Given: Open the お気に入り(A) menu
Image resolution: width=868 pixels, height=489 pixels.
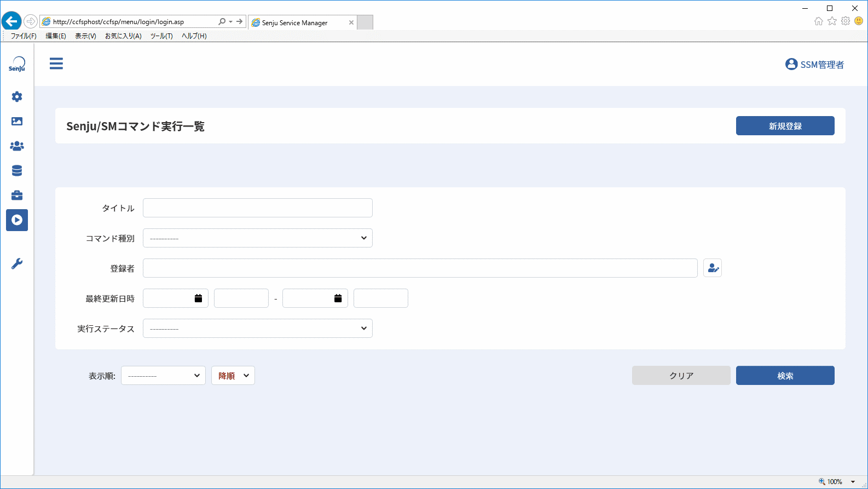Looking at the screenshot, I should [123, 36].
